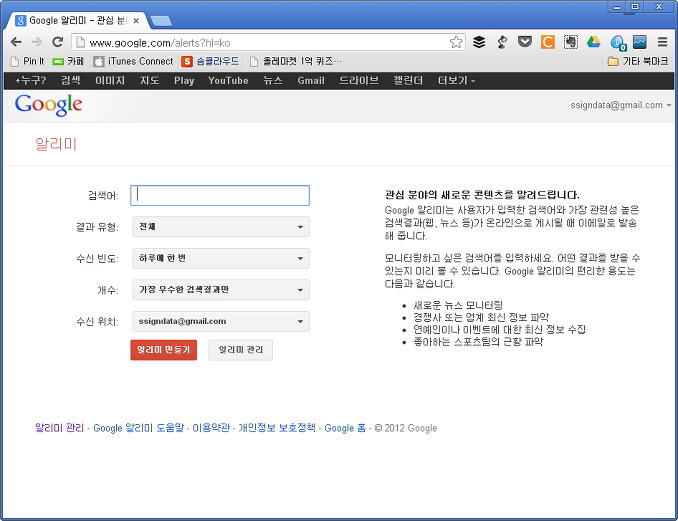Viewport: 678px width, 521px height.
Task: Open Play in the Google bar
Action: tap(184, 81)
